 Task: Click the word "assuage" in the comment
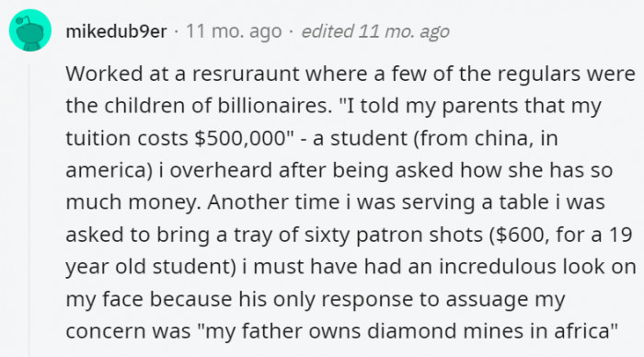point(488,299)
